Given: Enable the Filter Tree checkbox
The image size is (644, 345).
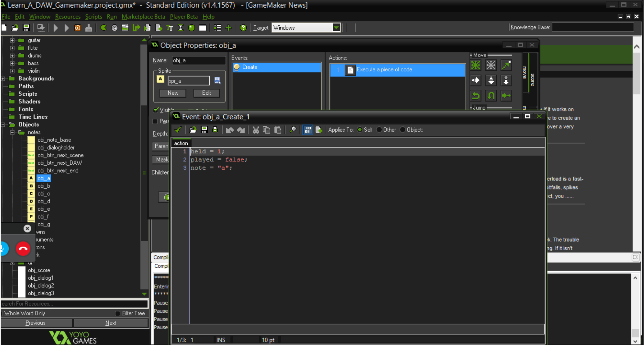Looking at the screenshot, I should (118, 313).
